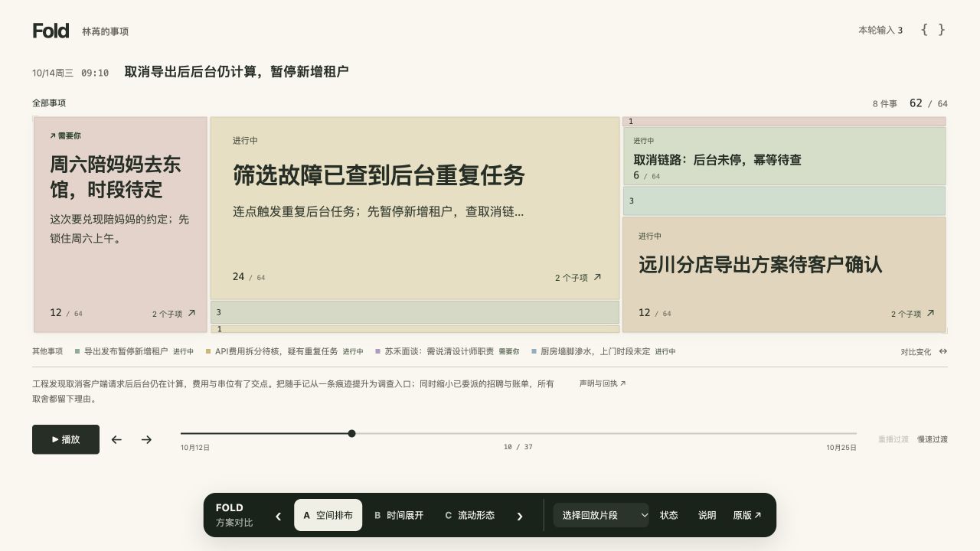Click the timeline playhead dot
This screenshot has width=980, height=551.
[x=351, y=433]
